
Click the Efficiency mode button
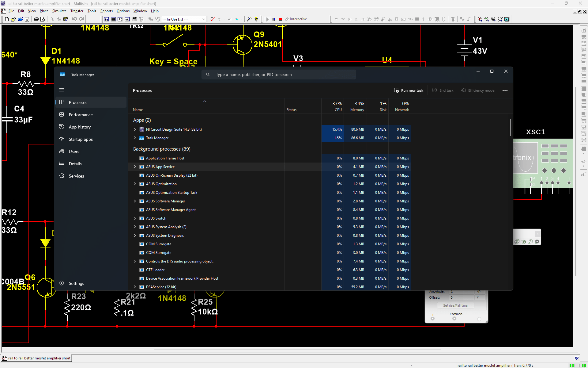pyautogui.click(x=478, y=90)
